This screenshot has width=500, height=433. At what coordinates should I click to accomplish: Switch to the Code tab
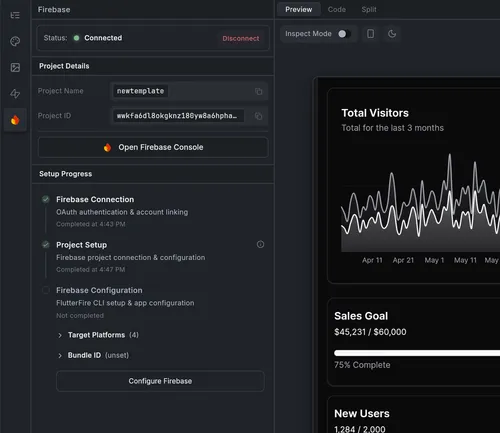[x=337, y=9]
